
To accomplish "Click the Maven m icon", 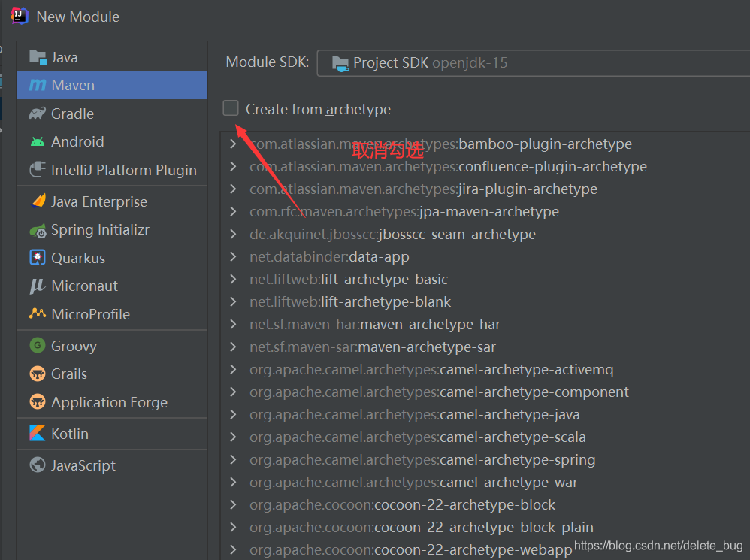I will coord(38,85).
